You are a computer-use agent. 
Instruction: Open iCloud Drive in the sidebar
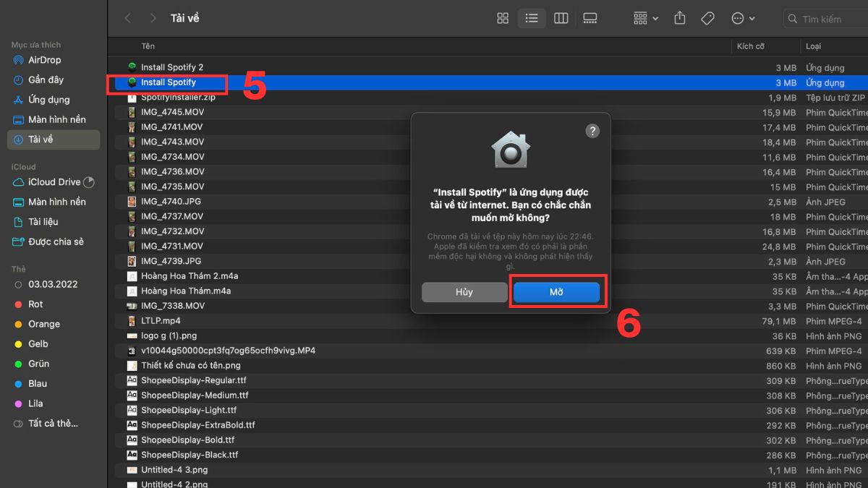click(55, 182)
